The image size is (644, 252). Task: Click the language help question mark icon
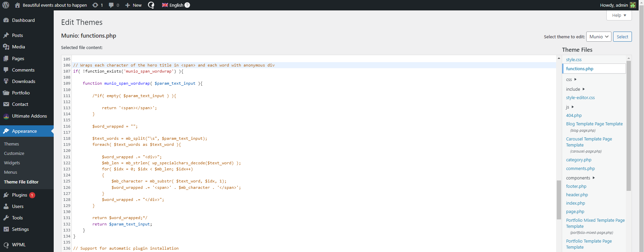[187, 5]
